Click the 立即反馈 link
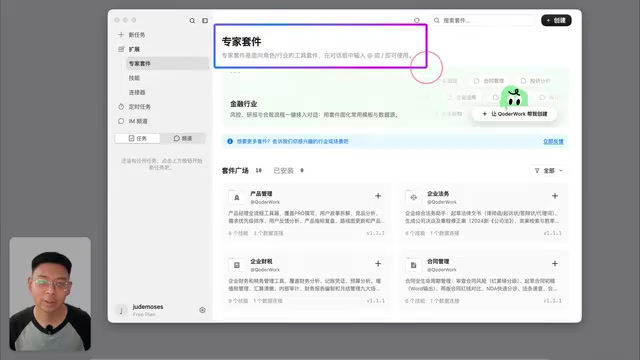The width and height of the screenshot is (640, 360). tap(553, 142)
